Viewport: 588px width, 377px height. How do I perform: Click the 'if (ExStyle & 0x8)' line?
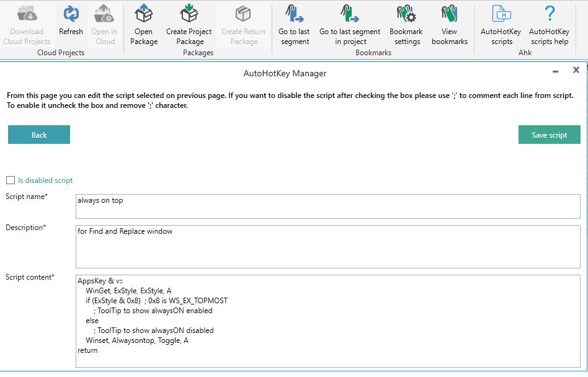[157, 301]
